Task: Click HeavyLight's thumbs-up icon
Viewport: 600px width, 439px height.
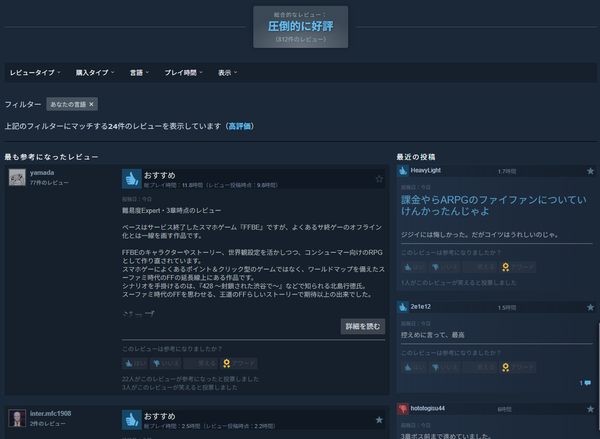Action: (403, 171)
